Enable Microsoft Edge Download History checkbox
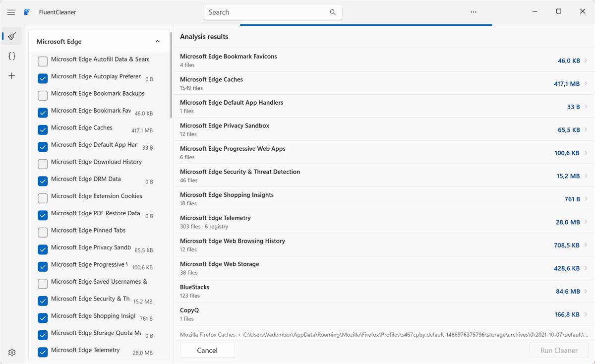 pos(43,164)
